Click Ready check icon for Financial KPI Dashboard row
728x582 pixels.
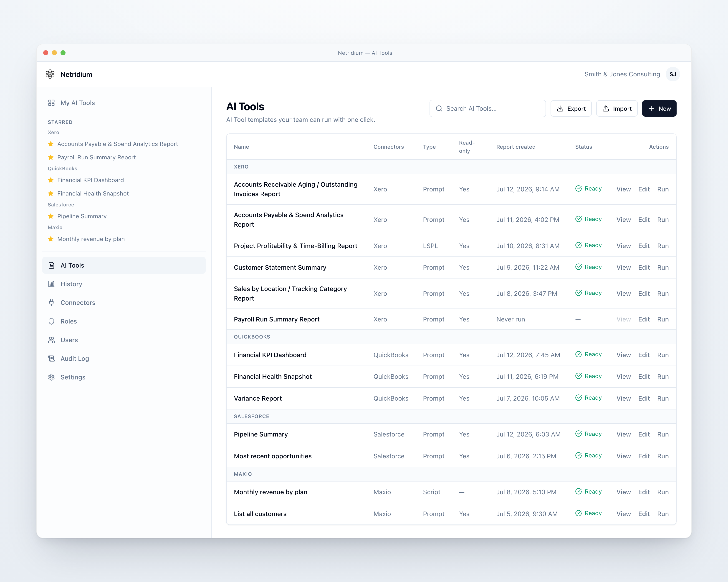(578, 354)
